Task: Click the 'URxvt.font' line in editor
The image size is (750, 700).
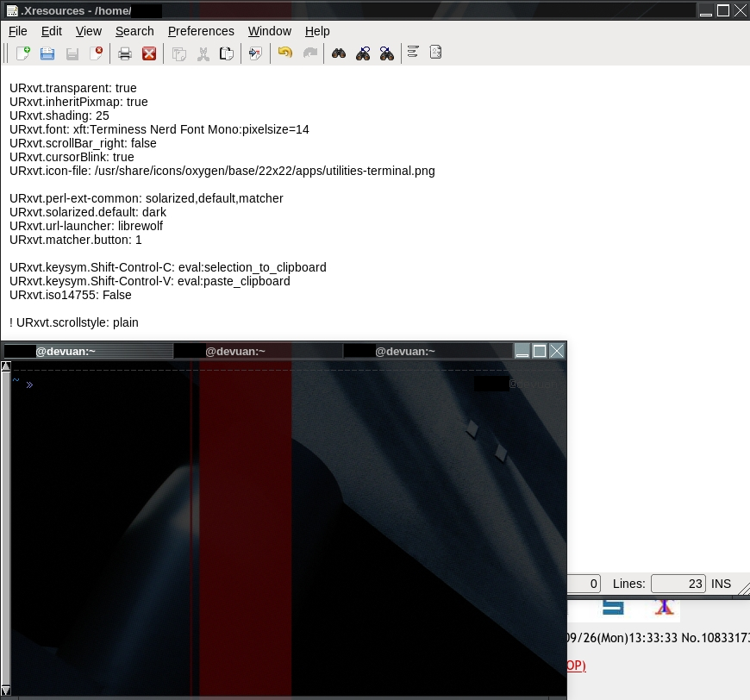Action: click(159, 129)
